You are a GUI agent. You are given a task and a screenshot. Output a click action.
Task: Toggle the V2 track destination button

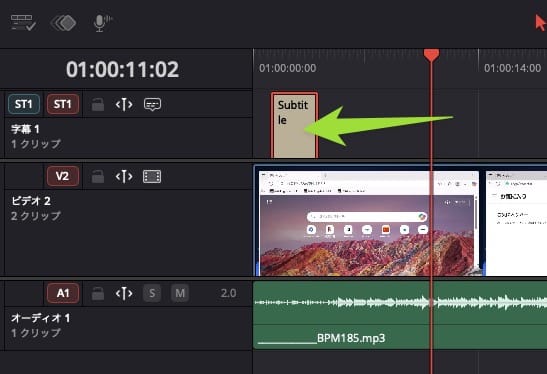(62, 176)
